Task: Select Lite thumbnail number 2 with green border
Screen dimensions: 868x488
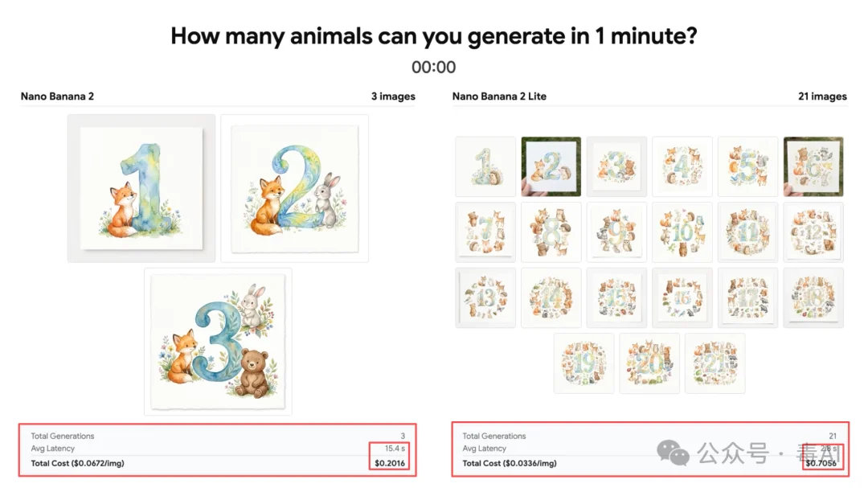Action: 551,166
